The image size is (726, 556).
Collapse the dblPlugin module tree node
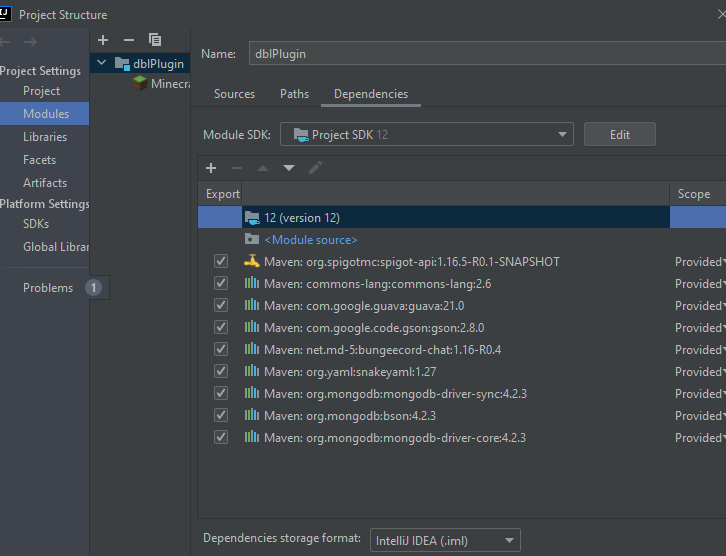(x=100, y=64)
